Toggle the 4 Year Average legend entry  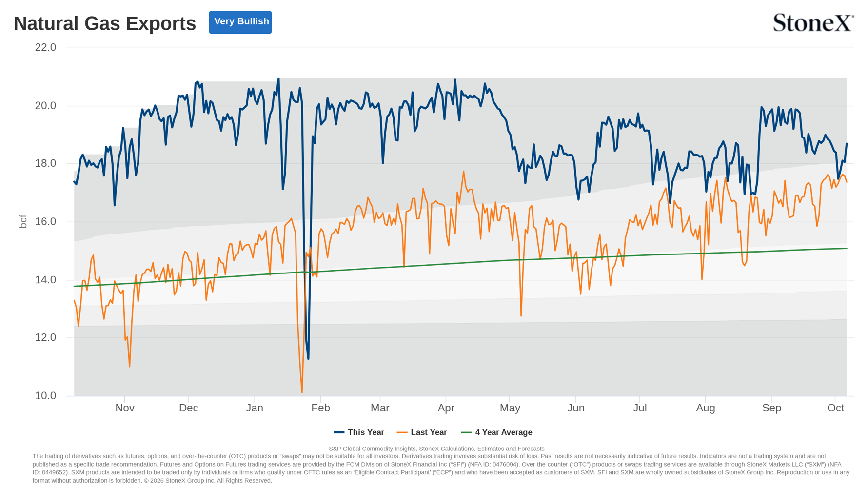pos(497,432)
